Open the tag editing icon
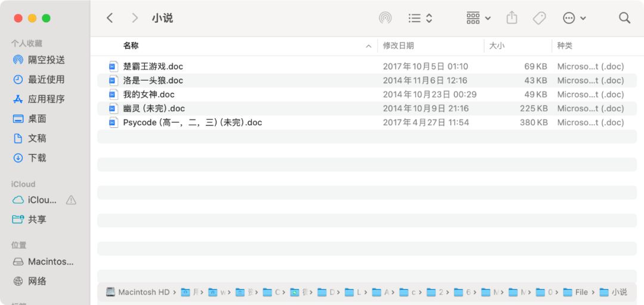Image resolution: width=644 pixels, height=305 pixels. 539,18
